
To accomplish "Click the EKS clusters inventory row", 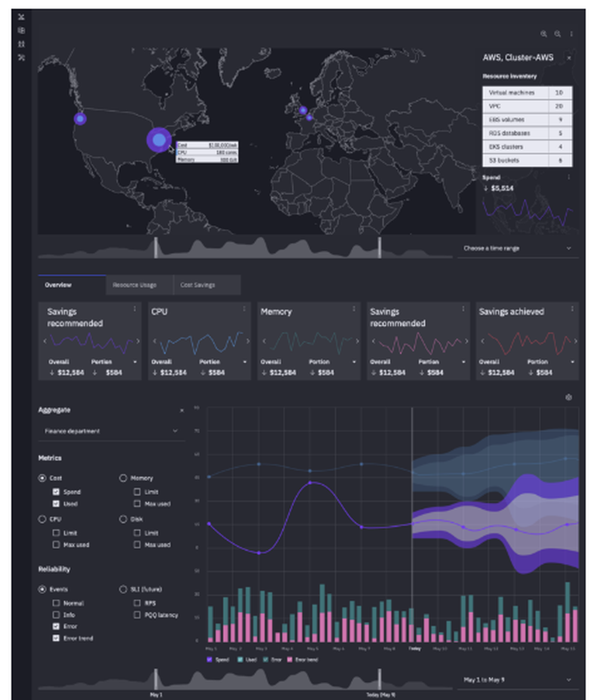I will (527, 146).
